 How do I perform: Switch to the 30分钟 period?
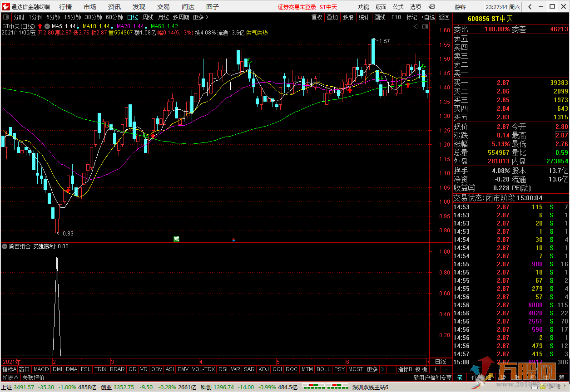click(x=94, y=17)
